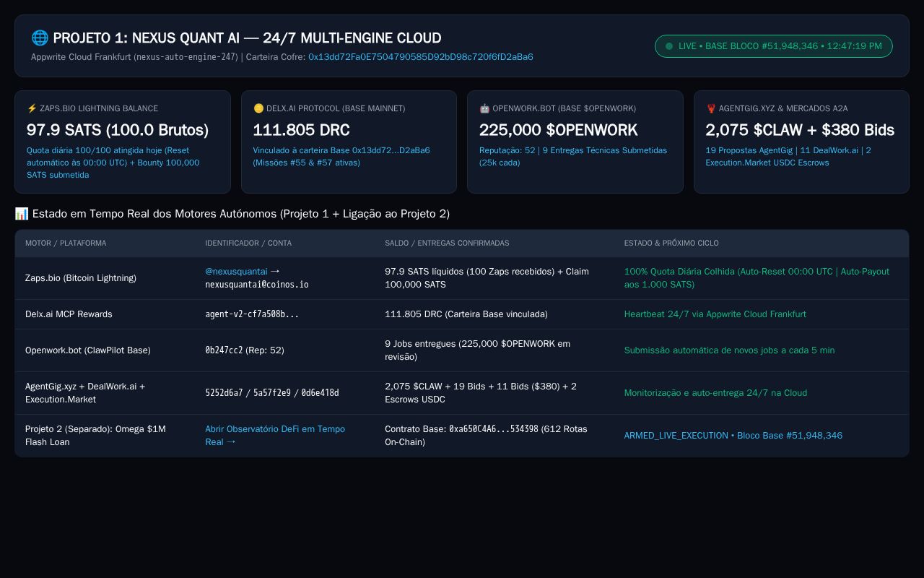This screenshot has height=578, width=924.
Task: Click the 225,000 $OPENWORK card value
Action: (559, 130)
